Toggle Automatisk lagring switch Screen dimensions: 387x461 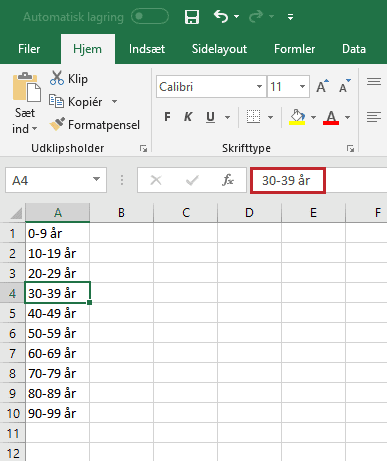point(150,16)
